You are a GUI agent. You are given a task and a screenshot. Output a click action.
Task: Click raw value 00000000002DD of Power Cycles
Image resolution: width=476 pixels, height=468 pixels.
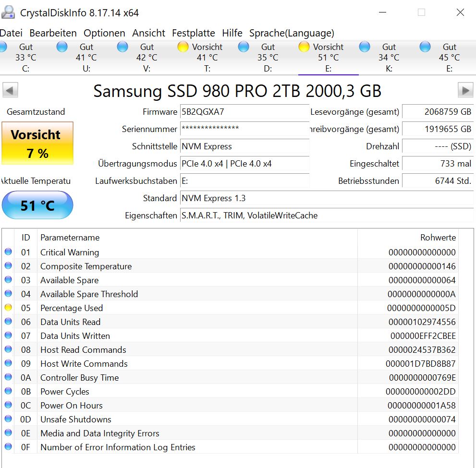coord(420,392)
